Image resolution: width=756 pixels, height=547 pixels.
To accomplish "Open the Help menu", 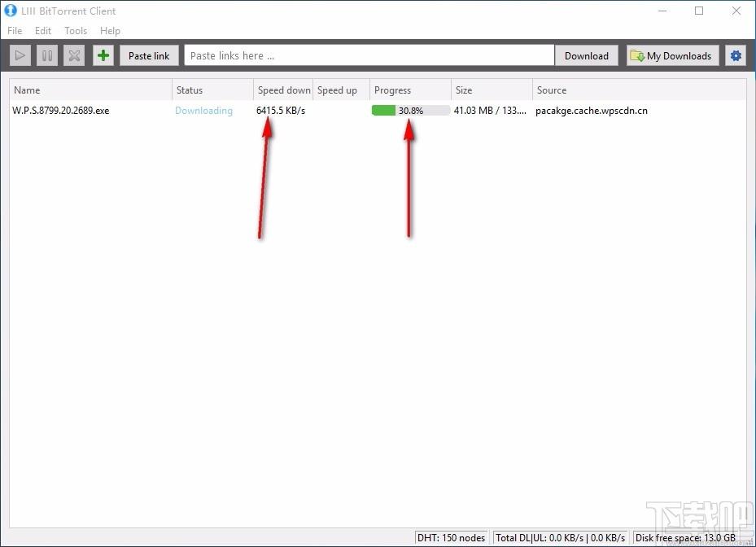I will (110, 30).
